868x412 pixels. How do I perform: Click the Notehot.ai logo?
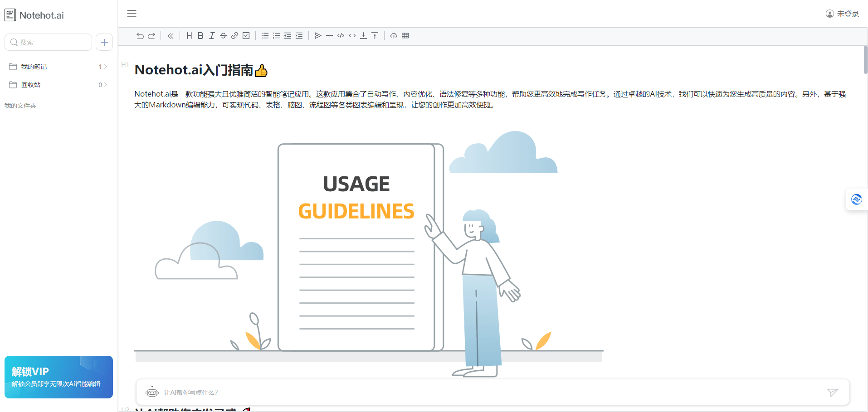click(34, 15)
